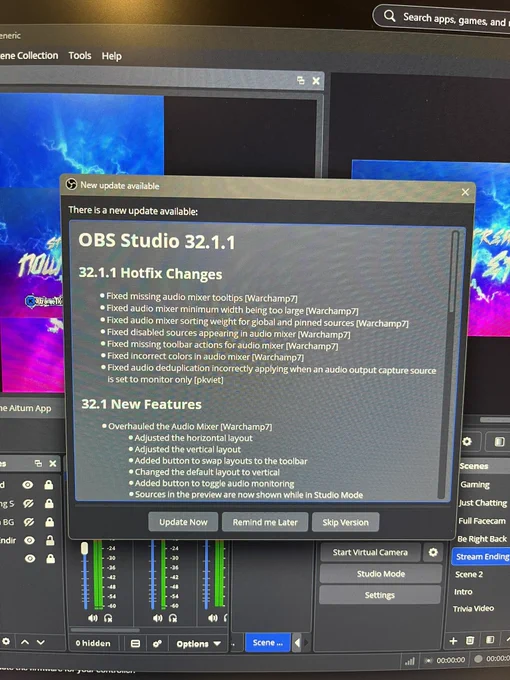Viewport: 510px width, 680px height.
Task: Close the preview dock with X icon
Action: coord(316,81)
